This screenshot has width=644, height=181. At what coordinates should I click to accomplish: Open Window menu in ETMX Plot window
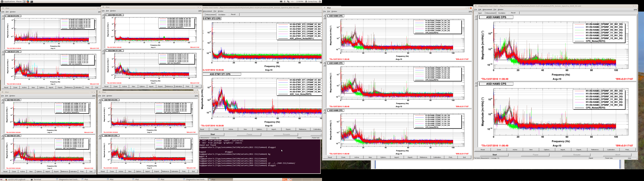113,11
